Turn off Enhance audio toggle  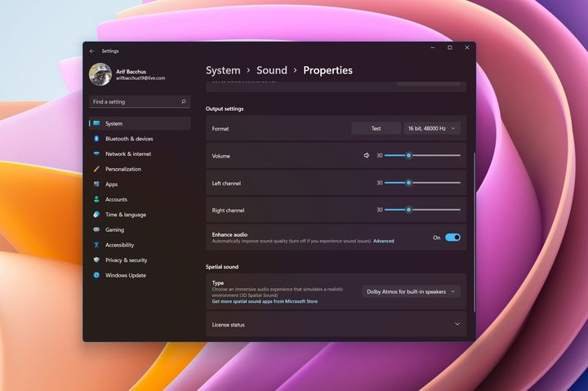[452, 238]
